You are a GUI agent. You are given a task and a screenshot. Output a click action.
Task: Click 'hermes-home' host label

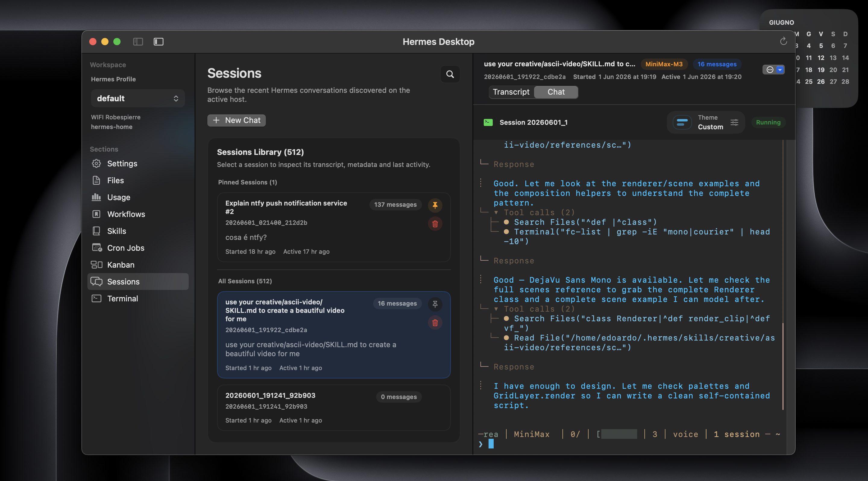(x=112, y=127)
